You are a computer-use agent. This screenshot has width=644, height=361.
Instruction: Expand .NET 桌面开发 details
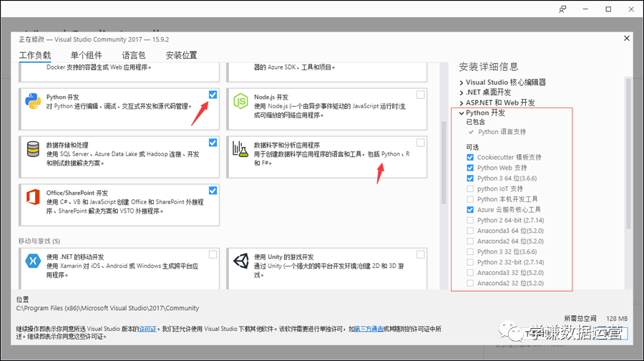click(x=462, y=92)
